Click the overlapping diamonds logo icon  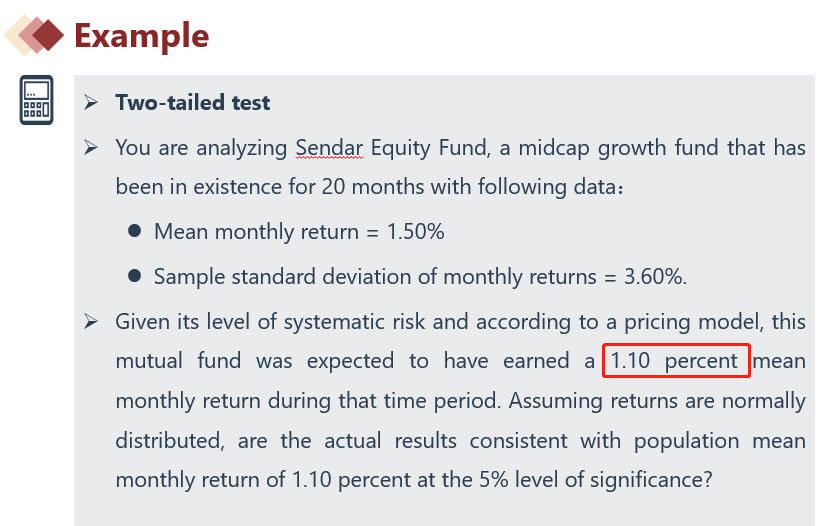(34, 35)
